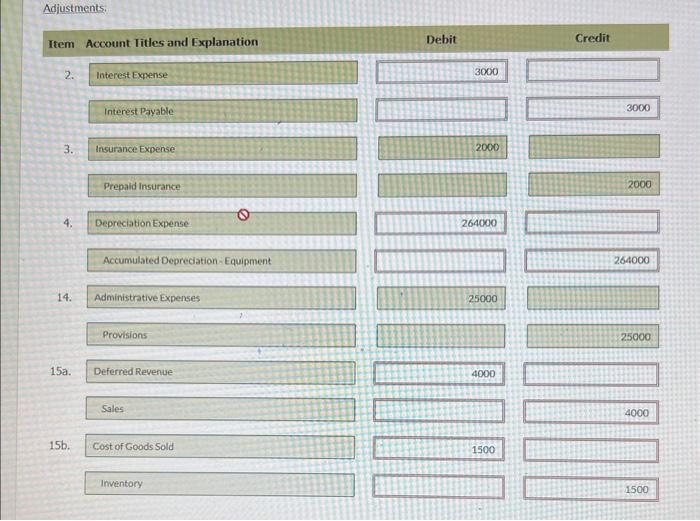Click the Insurance Expense account field
Image resolution: width=700 pixels, height=521 pixels.
tap(222, 148)
